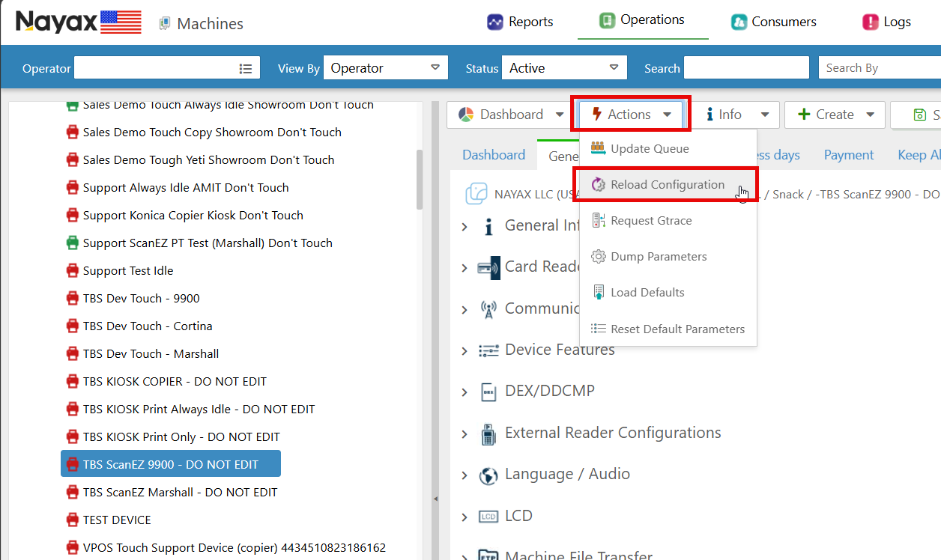
Task: Open the Status Active dropdown
Action: 563,68
